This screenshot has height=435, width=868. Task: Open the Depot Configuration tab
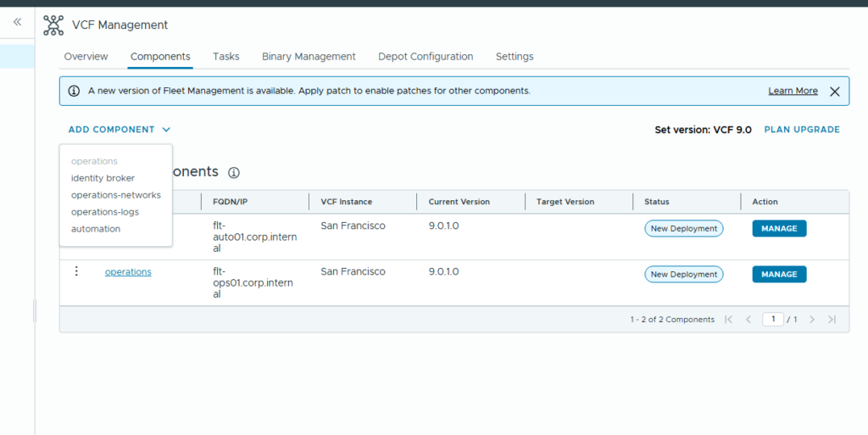[426, 57]
